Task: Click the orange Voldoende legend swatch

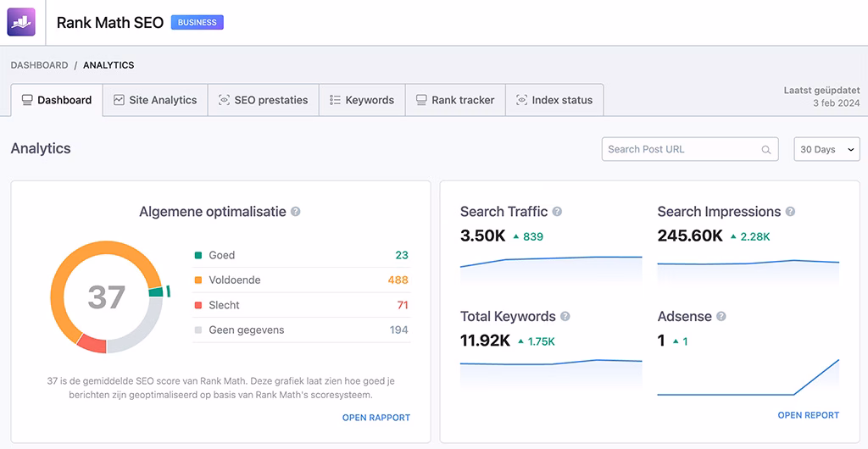Action: click(x=198, y=280)
